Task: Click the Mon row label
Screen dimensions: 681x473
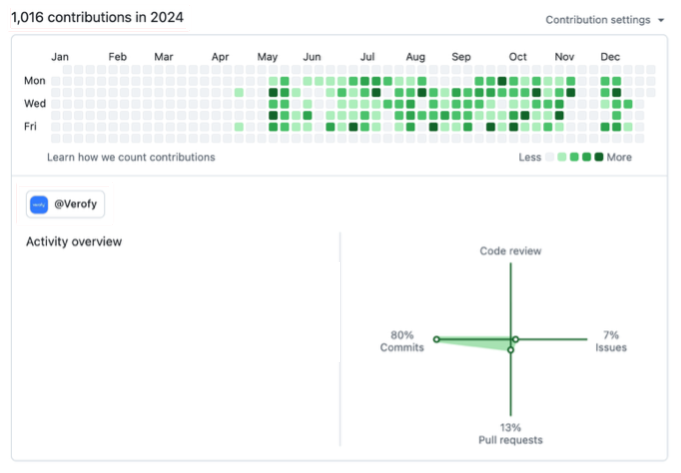Action: [x=35, y=81]
